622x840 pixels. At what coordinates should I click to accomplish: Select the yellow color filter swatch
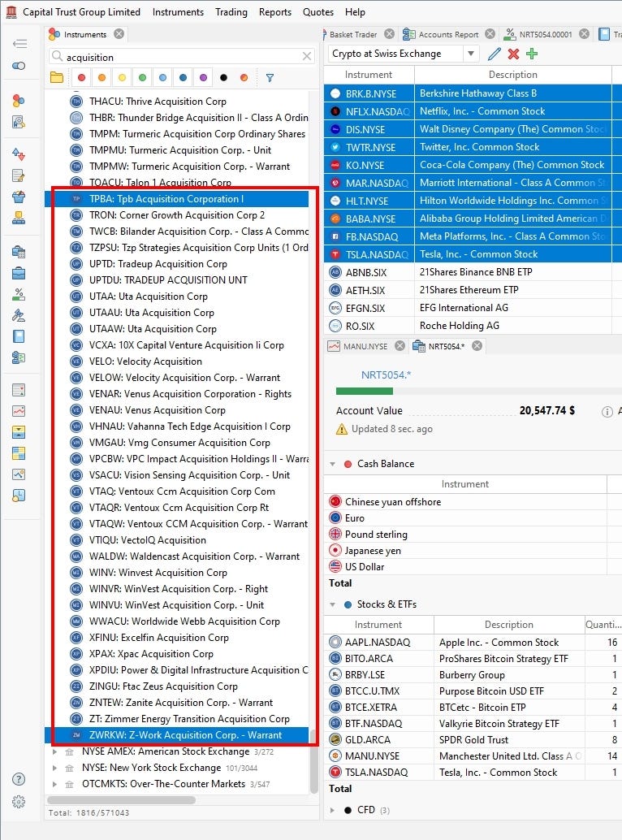tap(122, 78)
